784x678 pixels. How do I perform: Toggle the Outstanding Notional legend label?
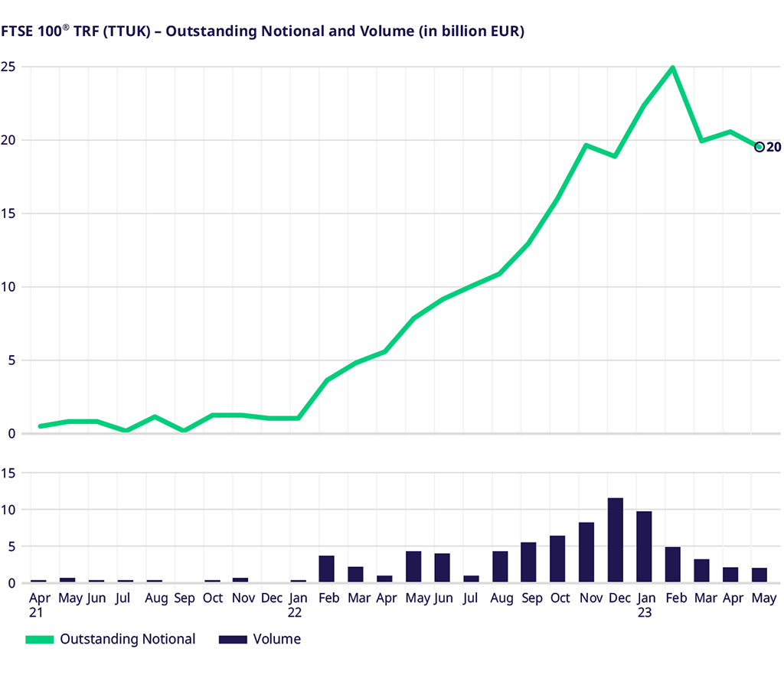(128, 639)
